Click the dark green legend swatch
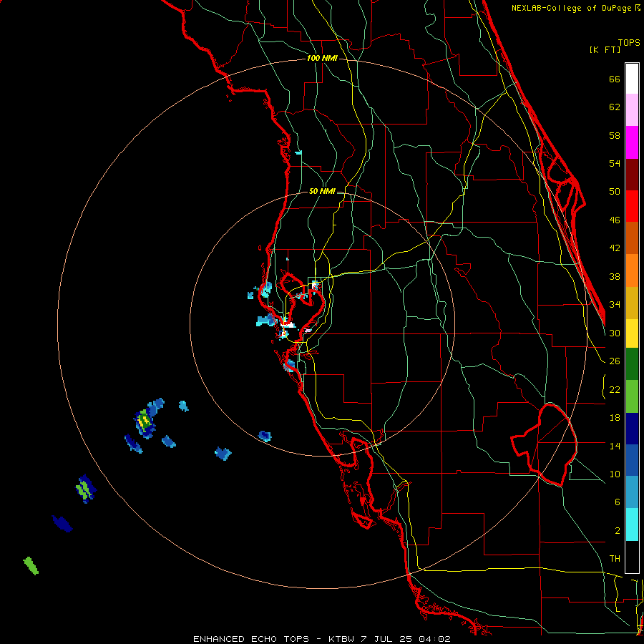The width and height of the screenshot is (644, 644). click(632, 364)
